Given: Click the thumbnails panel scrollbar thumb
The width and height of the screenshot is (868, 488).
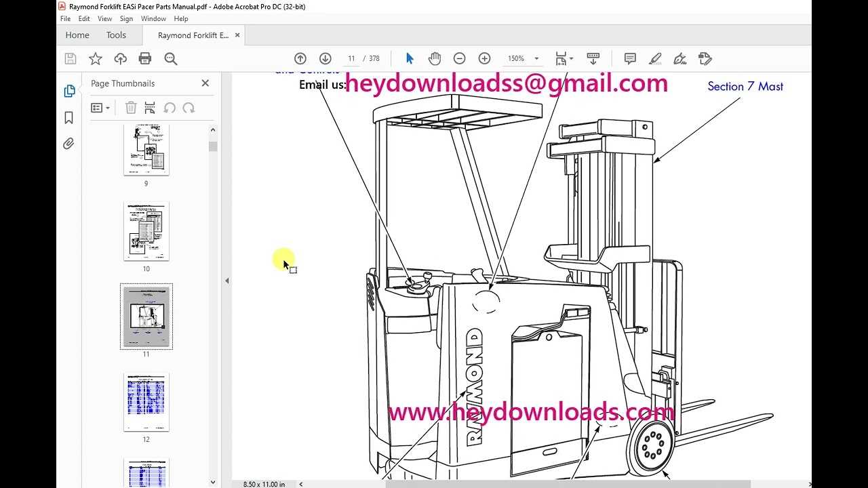Looking at the screenshot, I should (213, 146).
